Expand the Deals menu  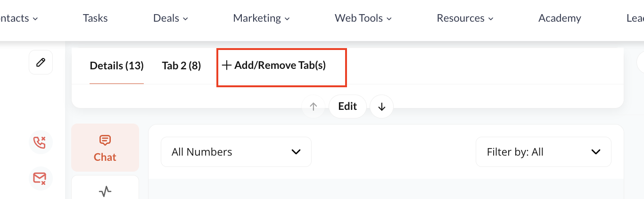coord(171,18)
